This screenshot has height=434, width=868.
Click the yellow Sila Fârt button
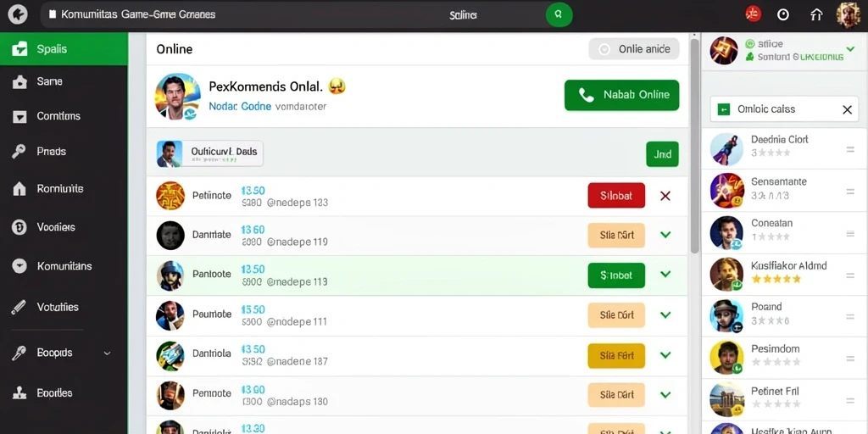point(616,355)
